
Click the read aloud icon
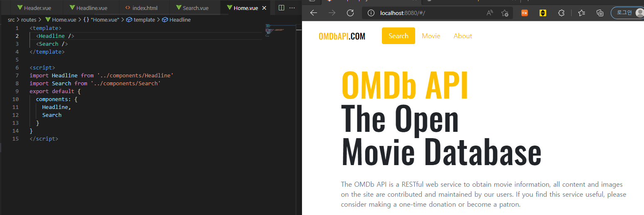pos(490,13)
